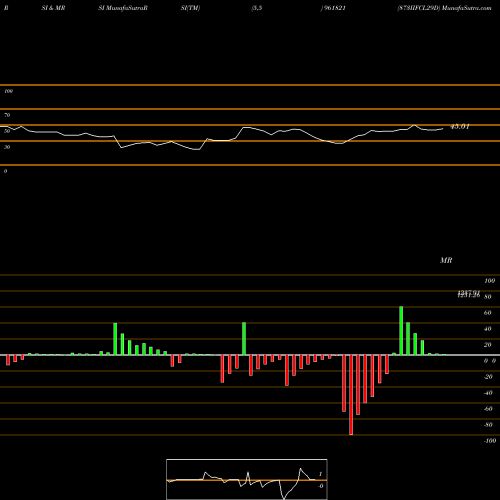Click the MunafaSutra.com label at top right

tap(466, 8)
